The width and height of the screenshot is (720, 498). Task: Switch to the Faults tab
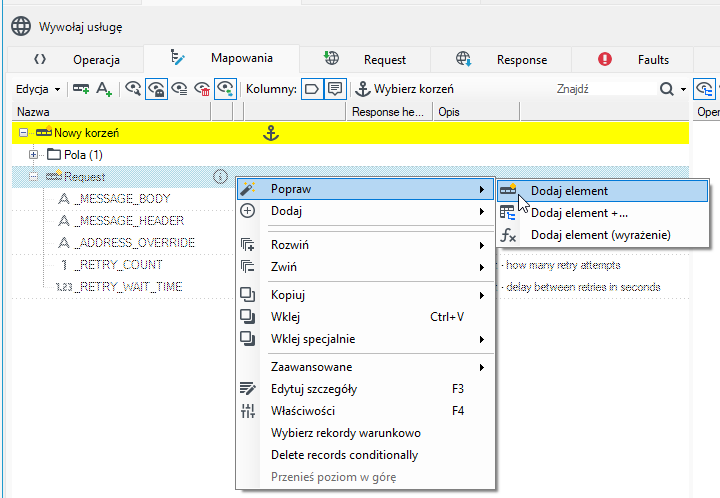tap(632, 60)
